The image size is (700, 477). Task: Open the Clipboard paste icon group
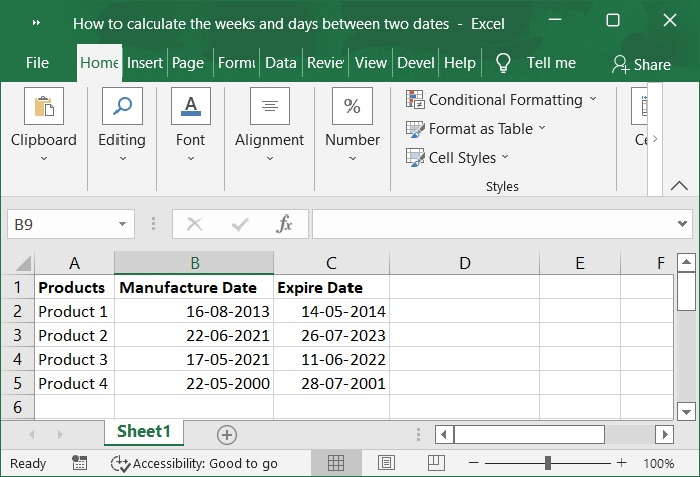[44, 107]
